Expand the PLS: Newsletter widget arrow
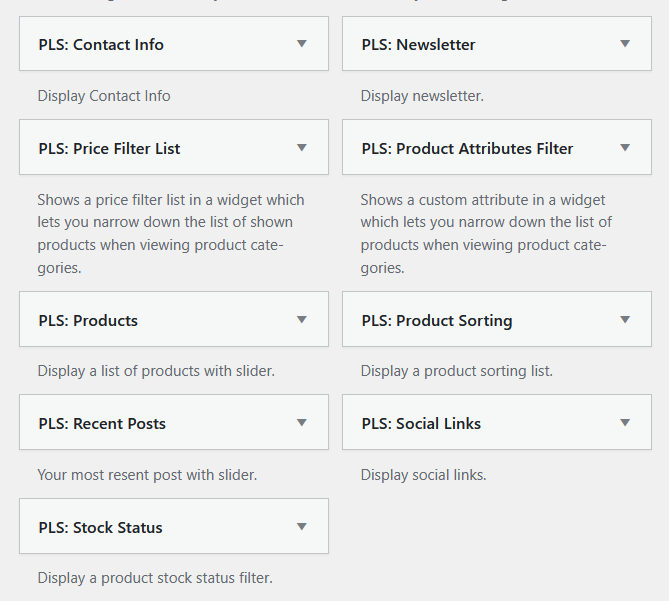 coord(625,44)
